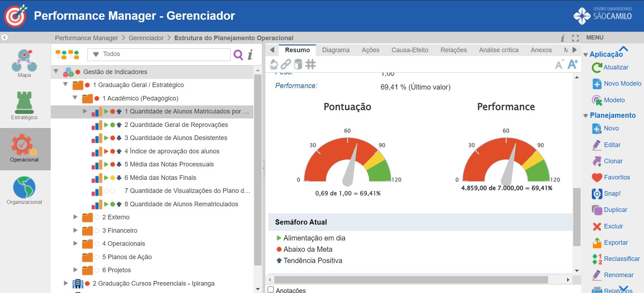The width and height of the screenshot is (644, 293).
Task: Click the Excluir red X icon
Action: pyautogui.click(x=597, y=226)
